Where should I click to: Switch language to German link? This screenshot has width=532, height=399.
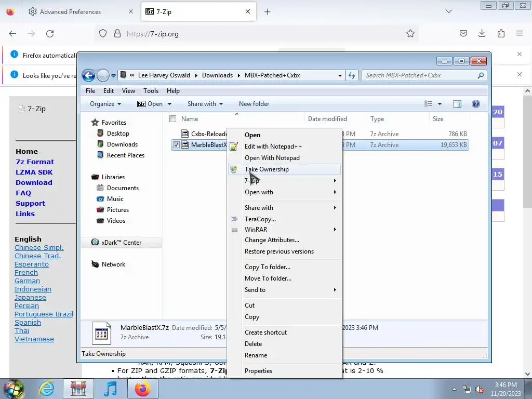(27, 281)
